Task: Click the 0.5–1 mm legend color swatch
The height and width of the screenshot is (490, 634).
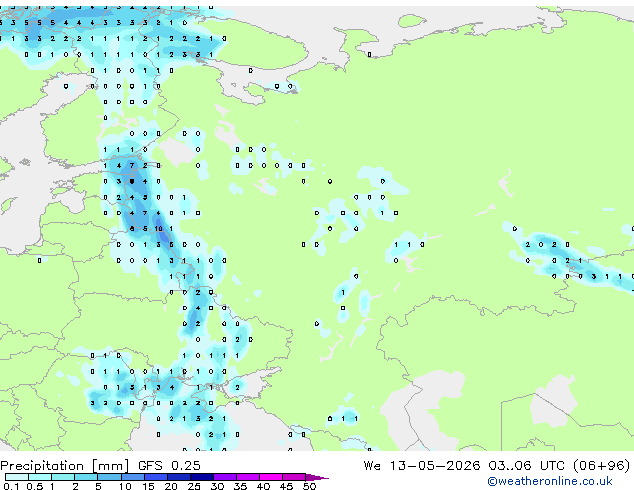Action: point(40,477)
